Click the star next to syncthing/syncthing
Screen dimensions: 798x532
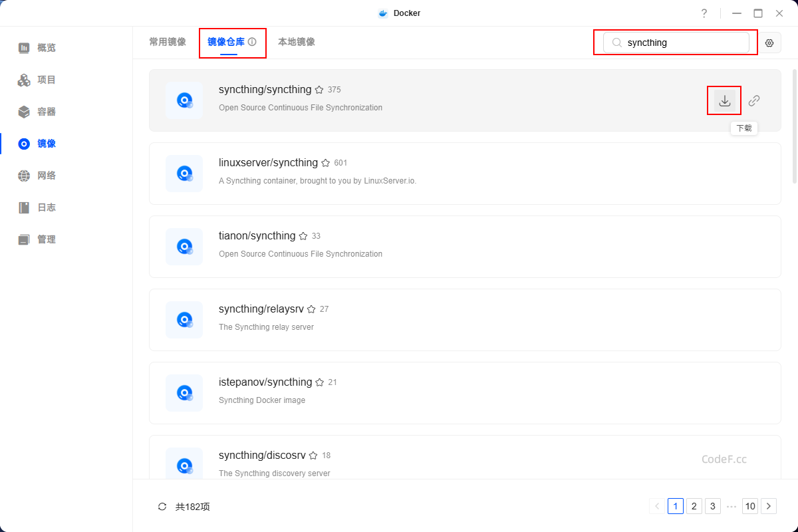[319, 90]
